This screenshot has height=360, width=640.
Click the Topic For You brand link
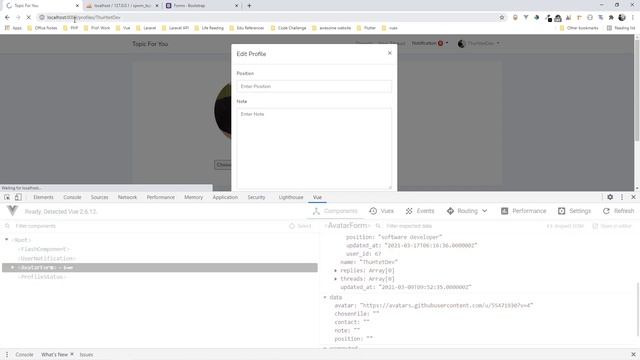(150, 44)
